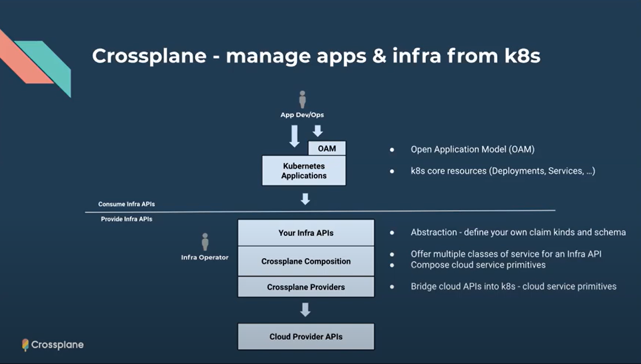Click the "Abstraction - define your own claim kinds" bullet

518,232
